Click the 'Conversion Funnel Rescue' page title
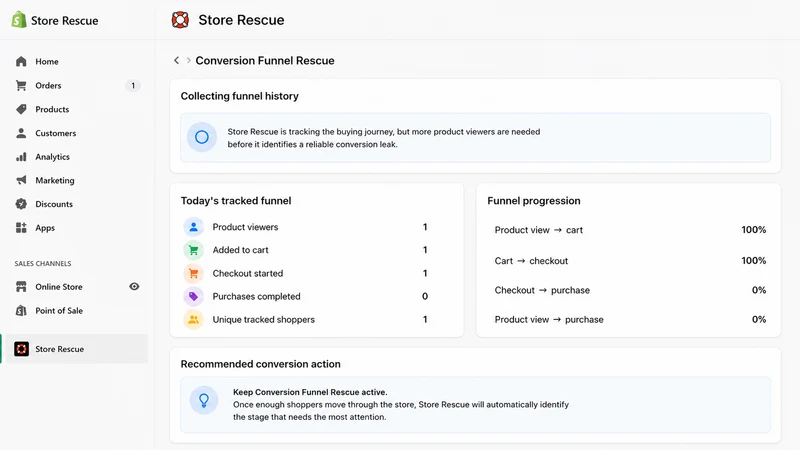 pyautogui.click(x=265, y=60)
